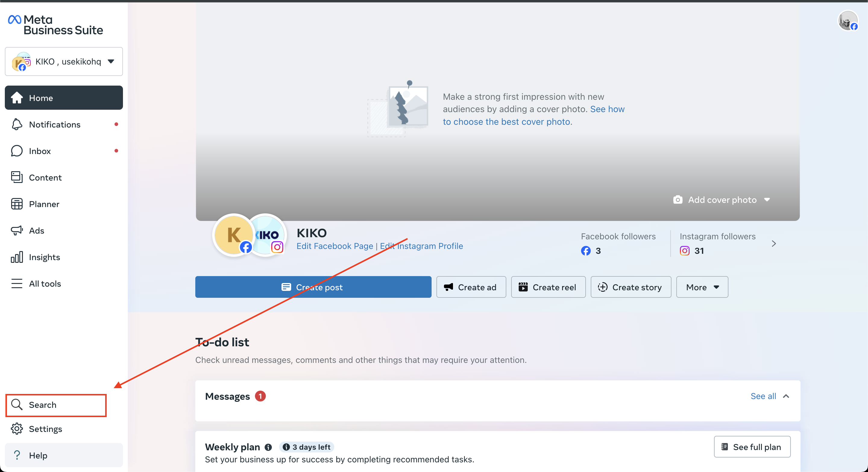Screen dimensions: 868x472
Task: Click the Content panel icon
Action: [x=17, y=177]
